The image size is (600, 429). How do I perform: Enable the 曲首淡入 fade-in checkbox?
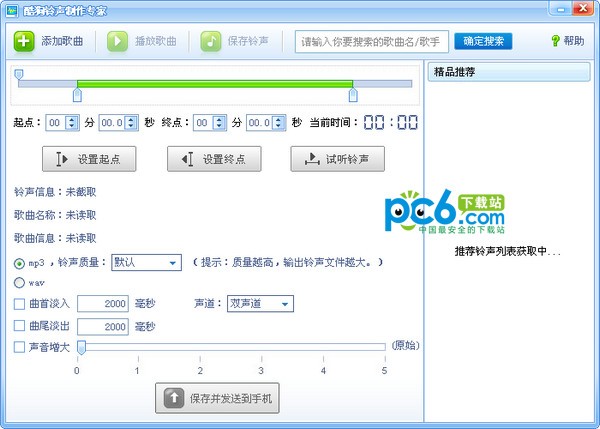[19, 304]
